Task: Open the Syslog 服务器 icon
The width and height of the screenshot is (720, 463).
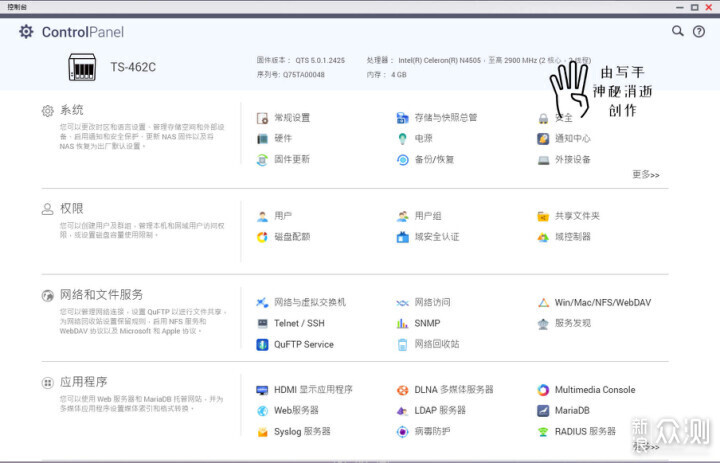Action: point(262,432)
